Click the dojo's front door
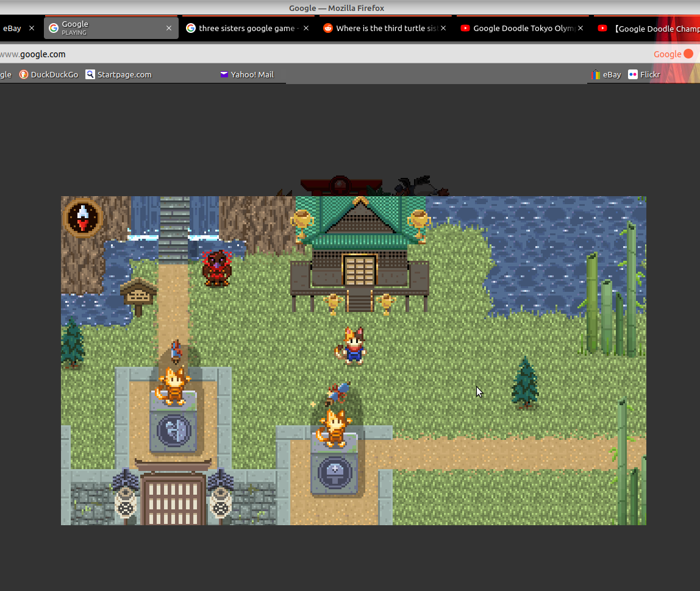 [x=359, y=271]
